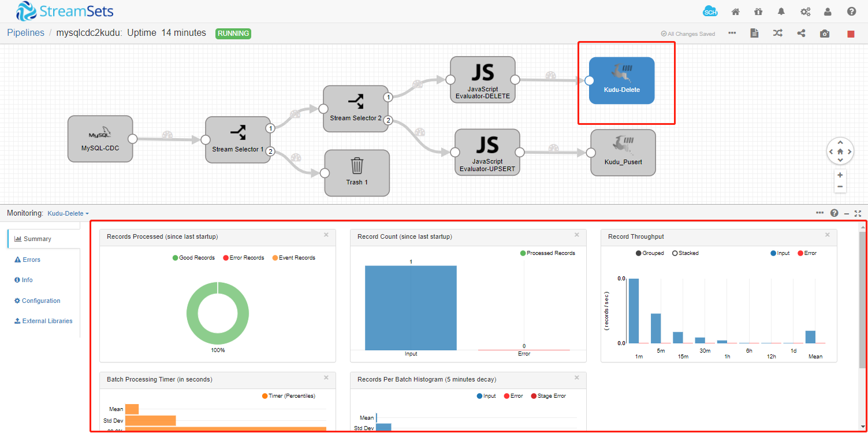
Task: Toggle Event Records legend
Action: 293,258
